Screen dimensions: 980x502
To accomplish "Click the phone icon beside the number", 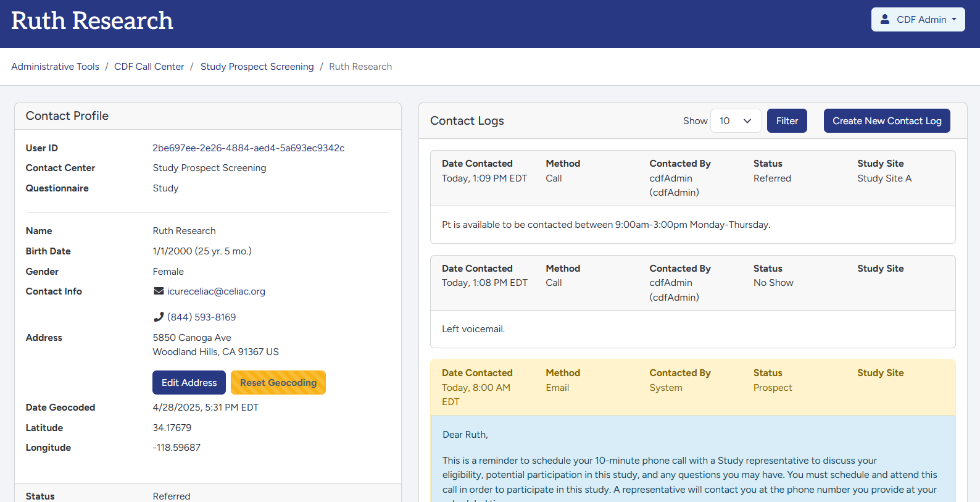I will click(x=159, y=317).
